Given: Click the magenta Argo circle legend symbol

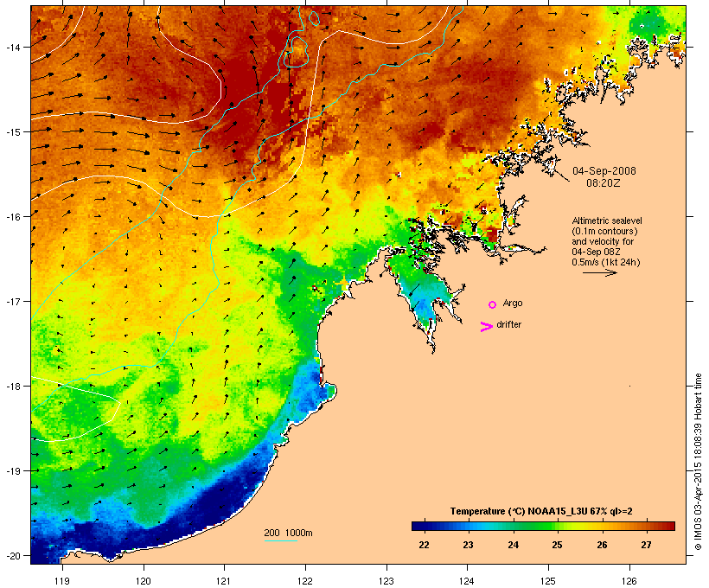Looking at the screenshot, I should [493, 305].
